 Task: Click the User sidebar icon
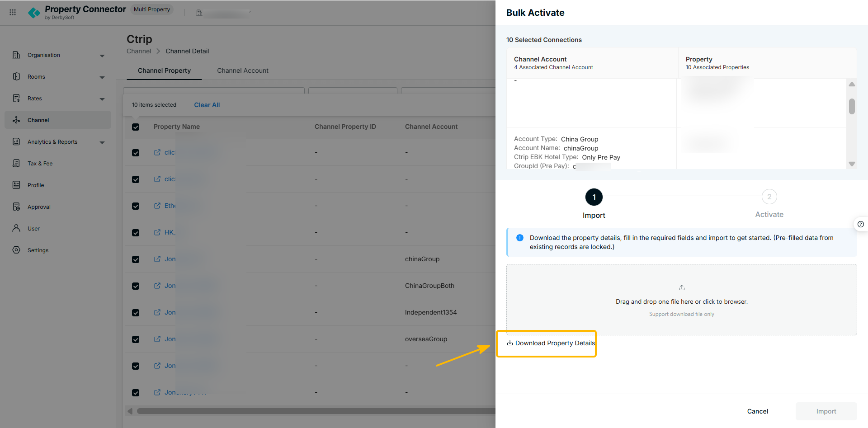coord(16,228)
